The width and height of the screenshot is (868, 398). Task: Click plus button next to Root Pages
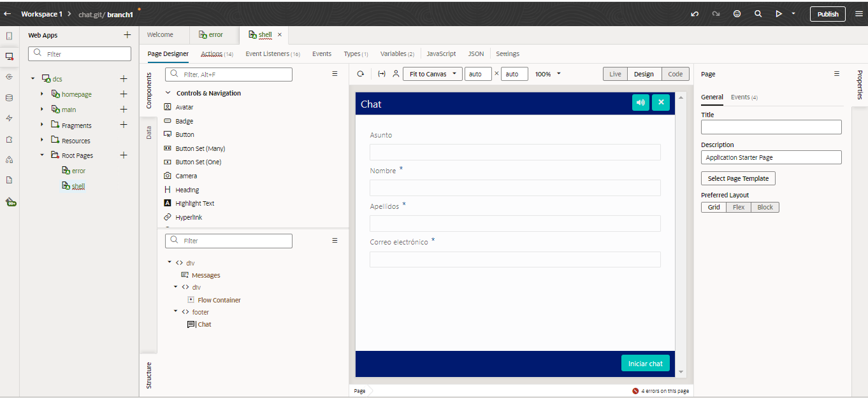(124, 155)
